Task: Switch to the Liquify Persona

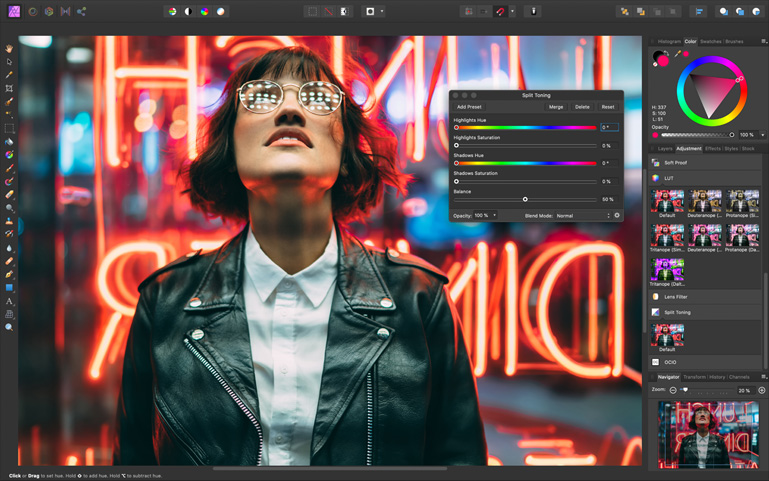Action: (33, 11)
